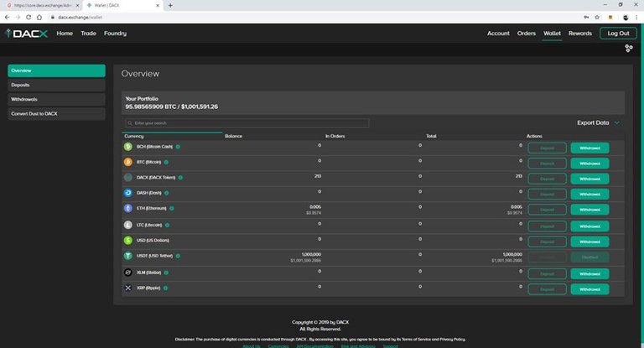Open the browser profile avatar
This screenshot has height=348, width=644.
click(x=626, y=18)
